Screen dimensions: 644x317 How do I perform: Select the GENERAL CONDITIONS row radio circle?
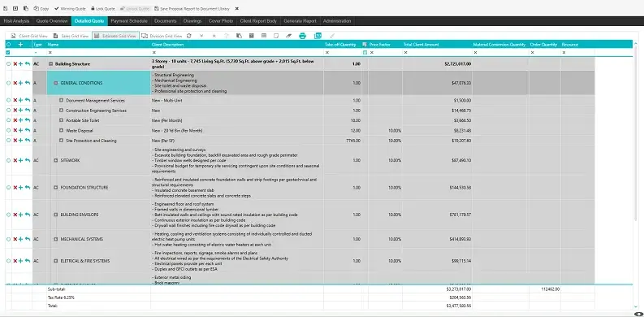point(8,83)
